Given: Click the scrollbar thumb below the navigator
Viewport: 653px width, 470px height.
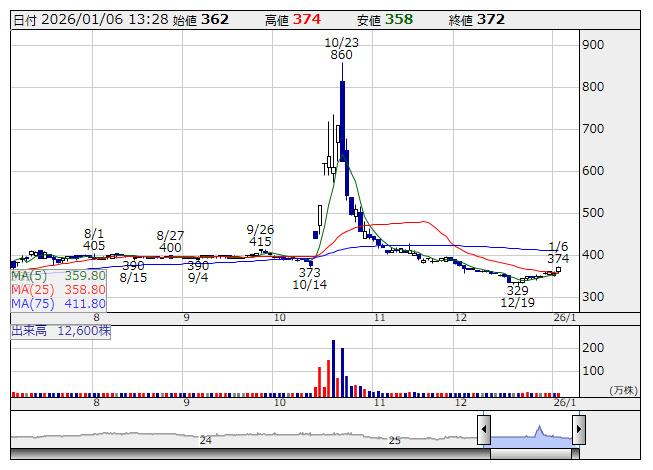Looking at the screenshot, I should tap(531, 453).
